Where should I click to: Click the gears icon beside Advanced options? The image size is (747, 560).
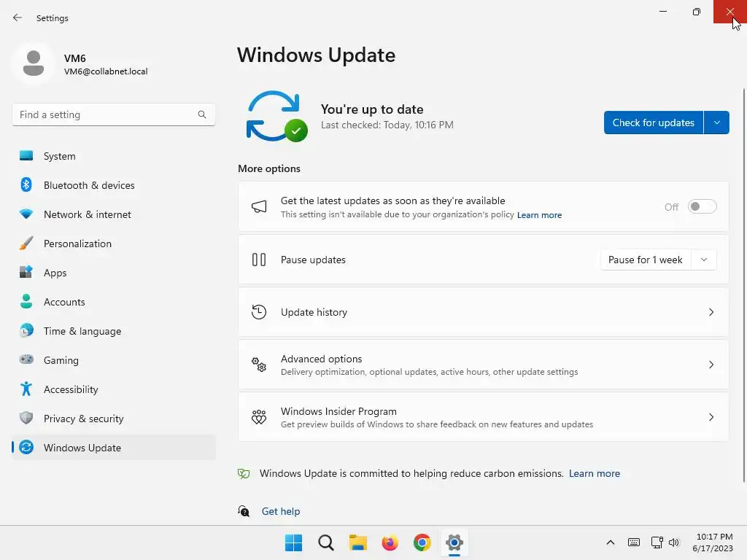(x=259, y=365)
